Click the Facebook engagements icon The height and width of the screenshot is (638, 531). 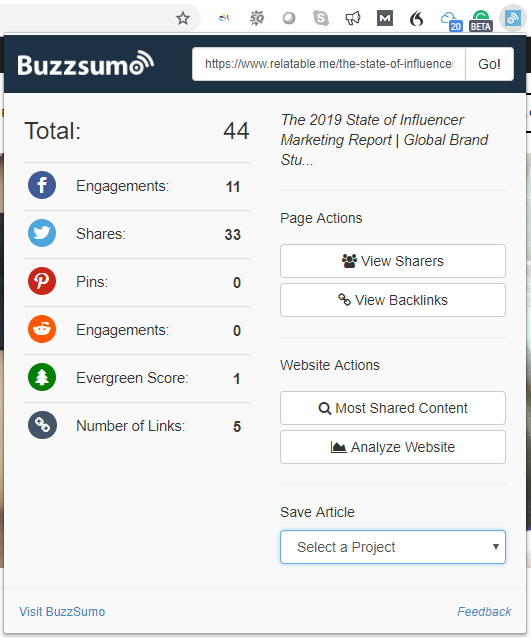point(42,185)
